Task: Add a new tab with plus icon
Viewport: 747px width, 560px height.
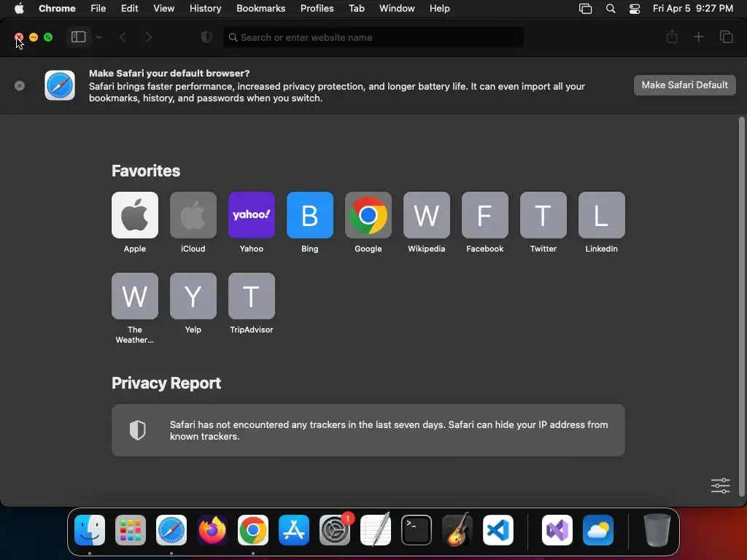Action: click(x=698, y=36)
